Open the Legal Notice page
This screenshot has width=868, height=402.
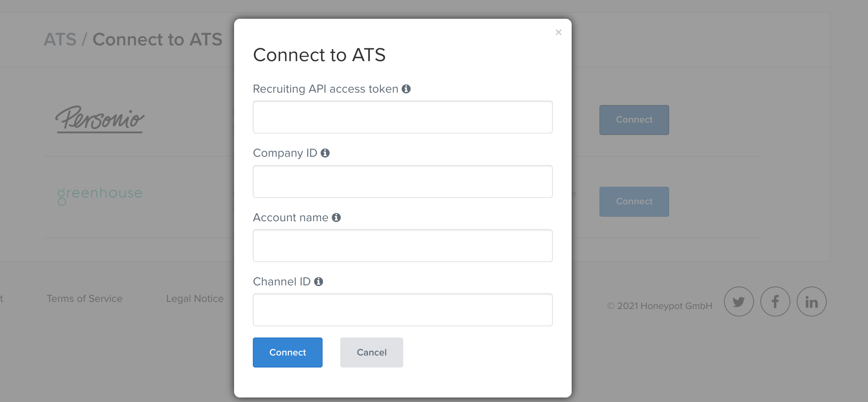point(194,298)
